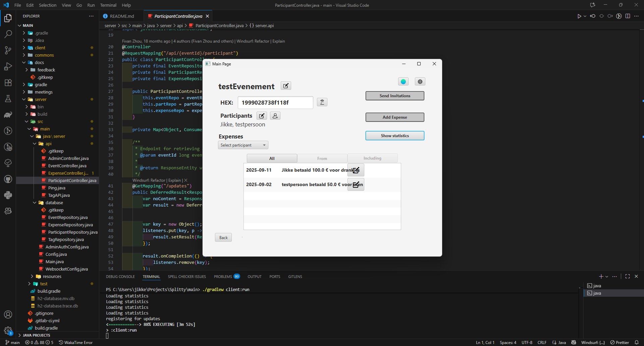Screen dimensions: 644x346
Task: Open the Search view in activity bar
Action: [x=8, y=34]
